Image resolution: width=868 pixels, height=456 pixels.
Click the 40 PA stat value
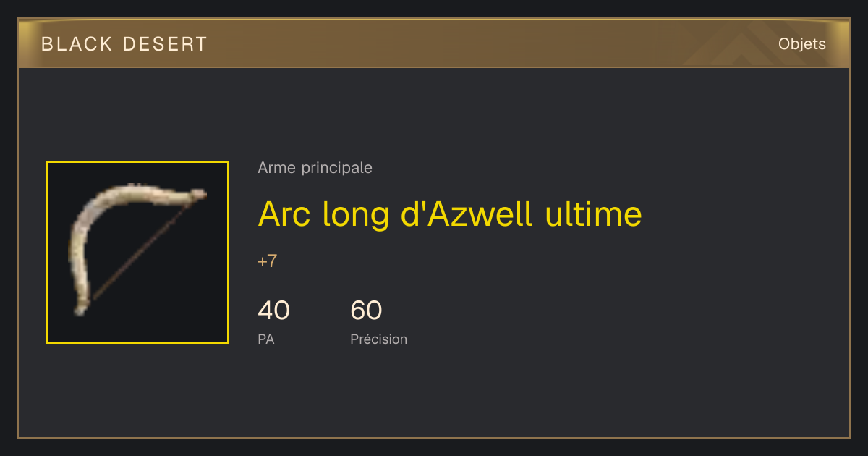tap(273, 311)
